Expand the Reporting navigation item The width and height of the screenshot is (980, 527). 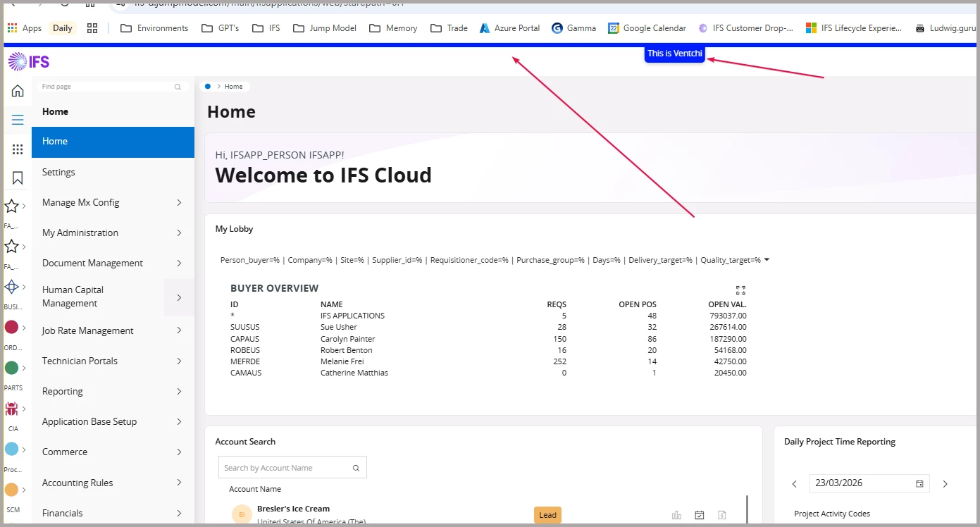[x=179, y=392]
